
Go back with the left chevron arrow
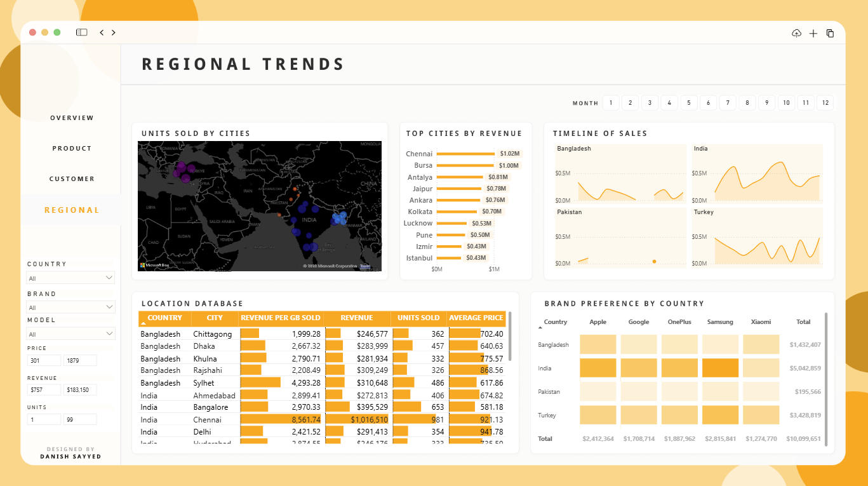click(102, 32)
